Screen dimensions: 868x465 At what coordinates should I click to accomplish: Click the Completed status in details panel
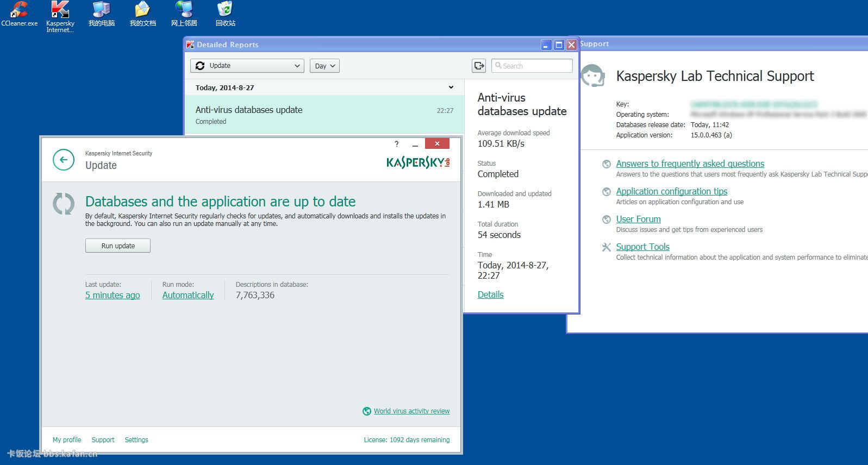pyautogui.click(x=498, y=174)
